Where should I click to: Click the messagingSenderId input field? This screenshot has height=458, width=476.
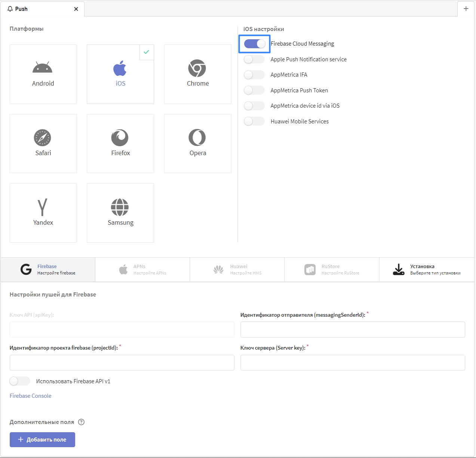point(353,330)
